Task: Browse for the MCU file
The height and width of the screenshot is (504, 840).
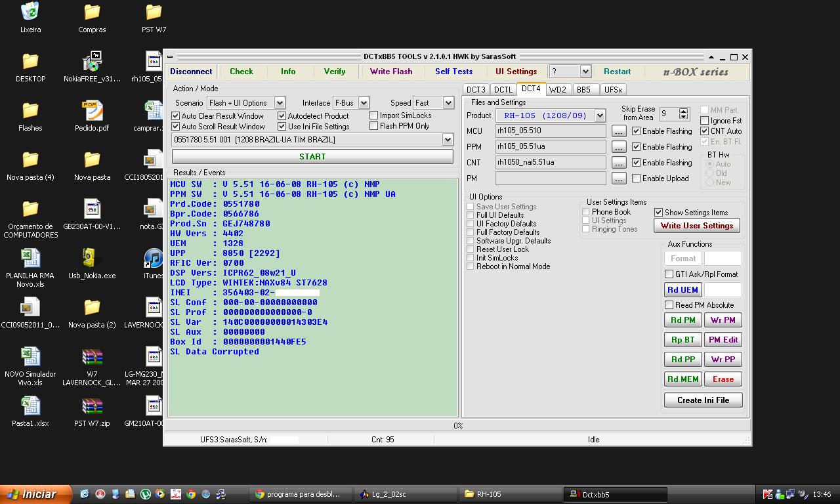Action: [618, 131]
